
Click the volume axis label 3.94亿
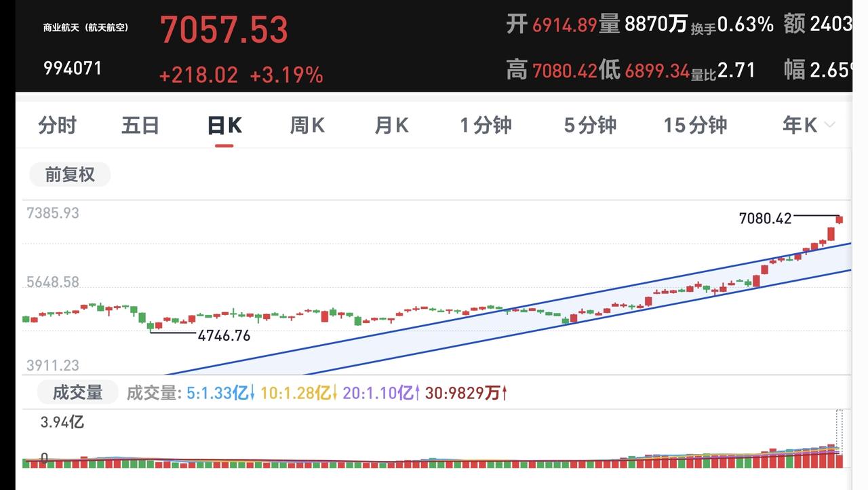(x=62, y=422)
